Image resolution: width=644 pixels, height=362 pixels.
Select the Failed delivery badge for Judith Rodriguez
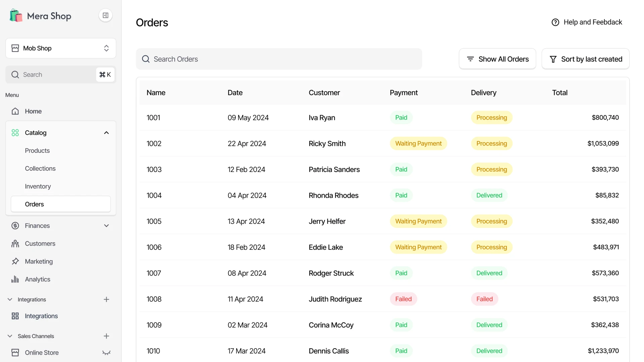point(484,299)
